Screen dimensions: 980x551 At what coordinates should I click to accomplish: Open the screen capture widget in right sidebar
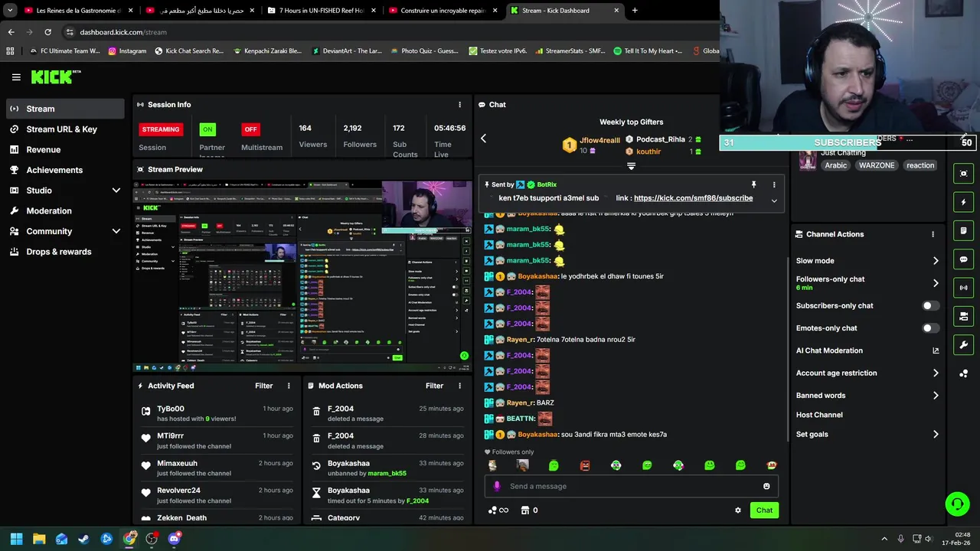tap(964, 174)
